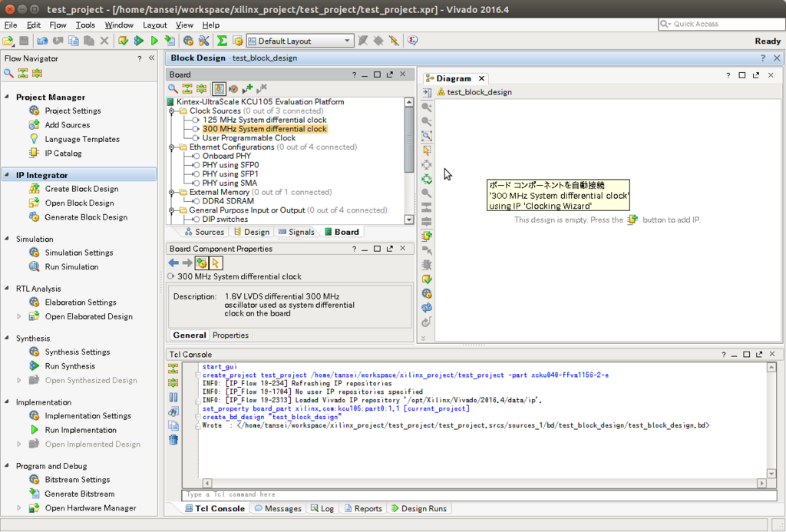Viewport: 786px width, 532px height.
Task: Click the copy icon in Tcl Console sidebar
Action: (173, 426)
